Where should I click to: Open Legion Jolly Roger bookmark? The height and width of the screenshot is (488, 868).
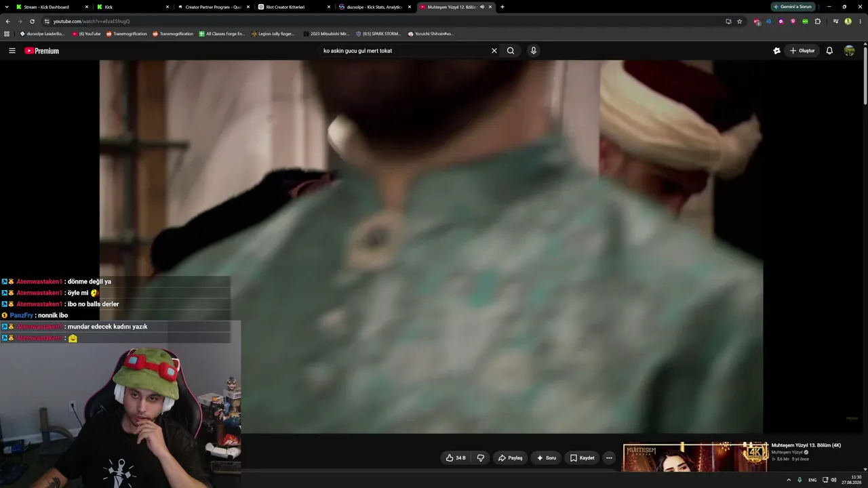coord(273,34)
